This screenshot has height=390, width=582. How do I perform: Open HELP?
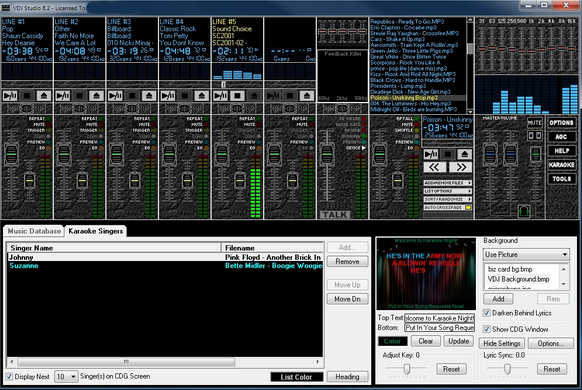[x=562, y=151]
